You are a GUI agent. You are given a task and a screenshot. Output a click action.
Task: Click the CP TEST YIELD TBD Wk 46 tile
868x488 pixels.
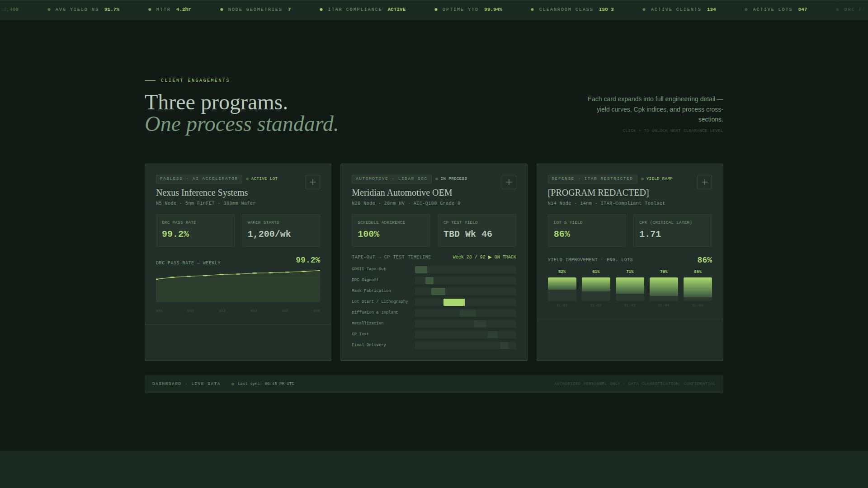[x=476, y=230]
